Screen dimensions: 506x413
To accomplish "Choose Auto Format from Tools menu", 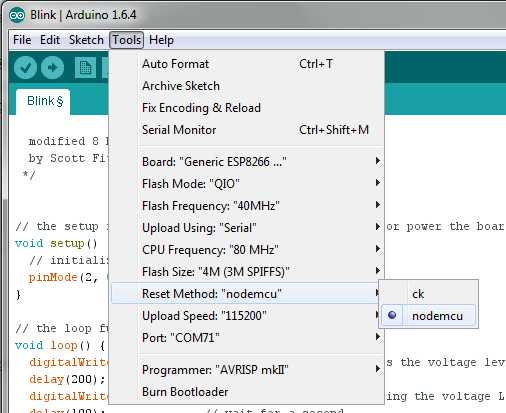I will click(x=247, y=64).
